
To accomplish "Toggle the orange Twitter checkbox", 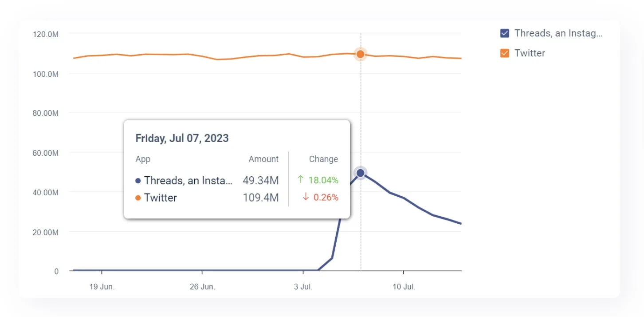I will [504, 53].
